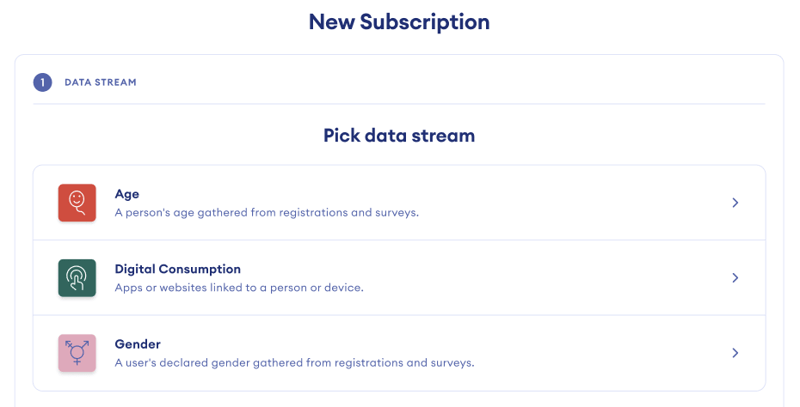Click the divider line under DATA STREAM
The image size is (800, 407).
[x=399, y=104]
